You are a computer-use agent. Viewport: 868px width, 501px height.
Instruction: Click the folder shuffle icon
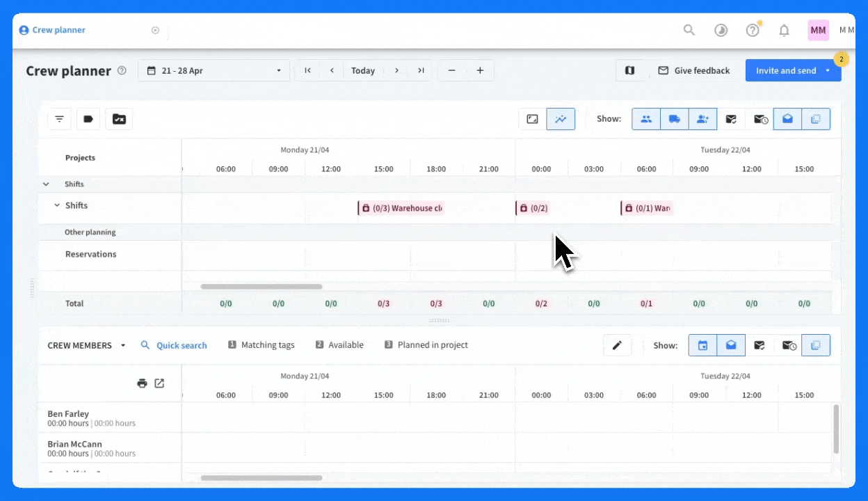point(119,119)
